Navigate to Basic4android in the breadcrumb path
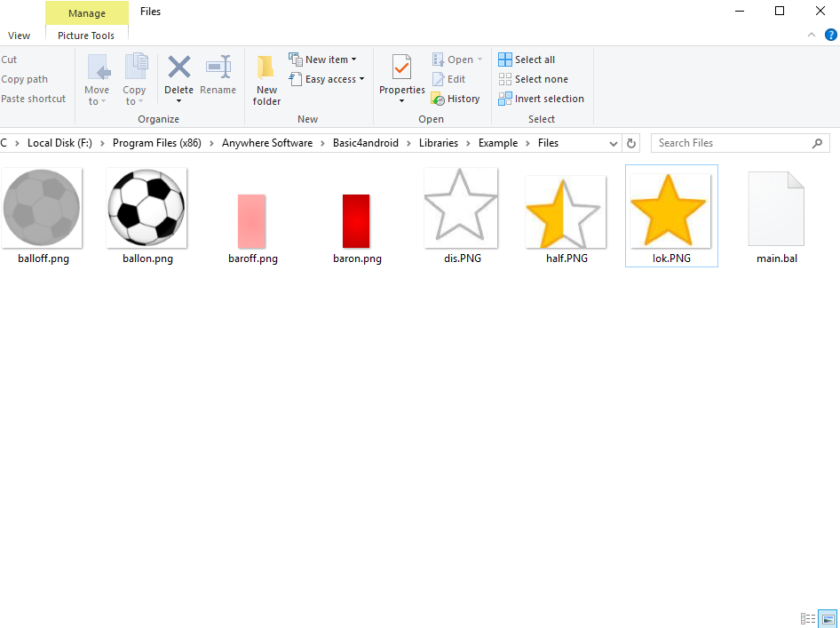 (366, 143)
